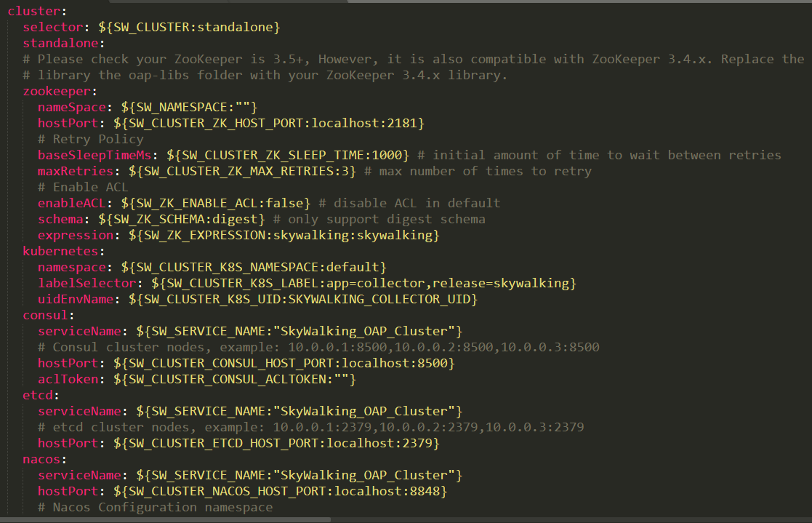Click the '# Enable ACL' comment
This screenshot has width=812, height=523.
click(83, 187)
